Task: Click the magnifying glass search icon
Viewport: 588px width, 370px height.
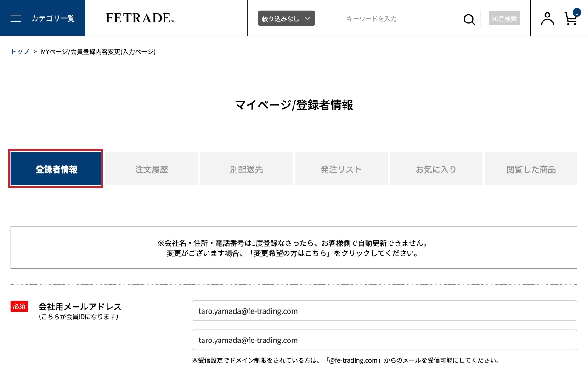Action: [x=469, y=19]
